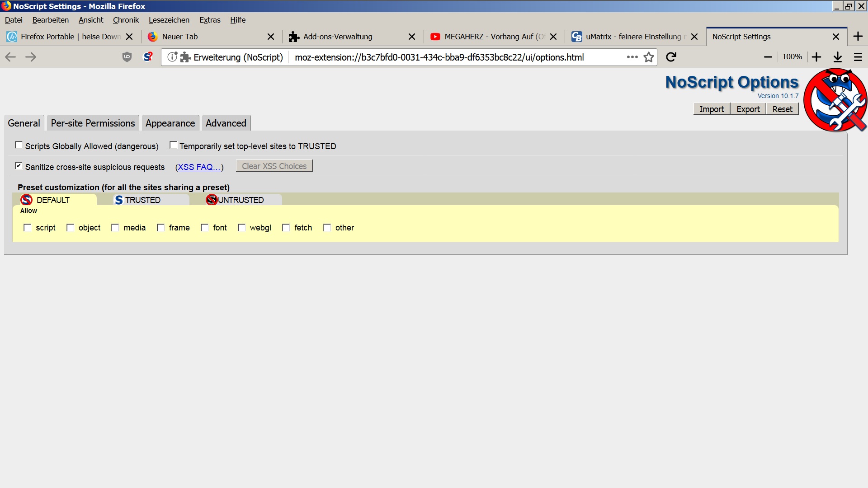Click the Version 10.1.7 text

pyautogui.click(x=778, y=96)
